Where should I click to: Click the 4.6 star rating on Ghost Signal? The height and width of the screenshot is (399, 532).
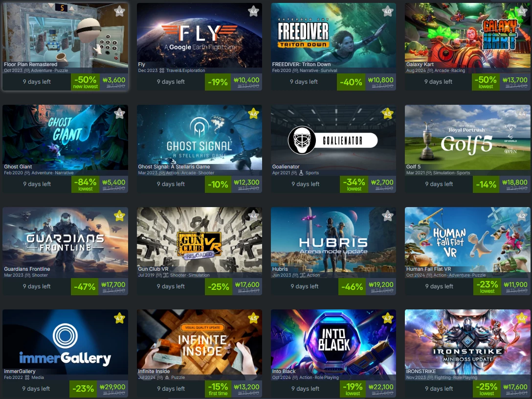253,114
